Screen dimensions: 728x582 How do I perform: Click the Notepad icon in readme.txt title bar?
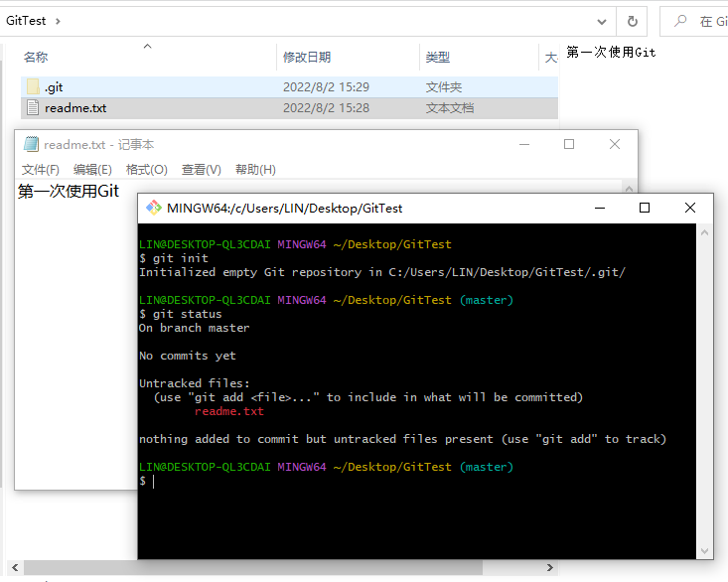31,144
